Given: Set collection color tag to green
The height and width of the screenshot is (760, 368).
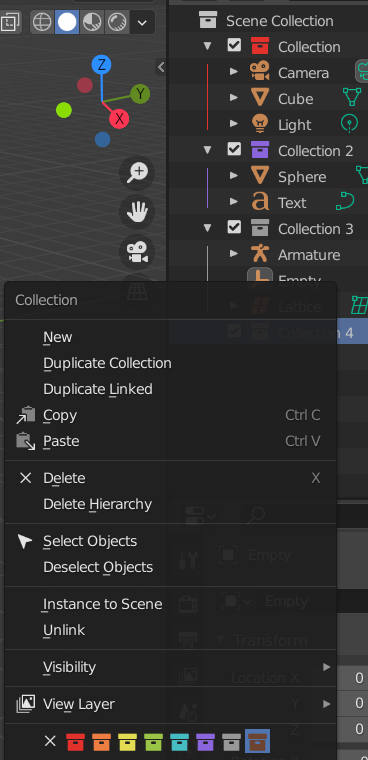Looking at the screenshot, I should (x=153, y=742).
